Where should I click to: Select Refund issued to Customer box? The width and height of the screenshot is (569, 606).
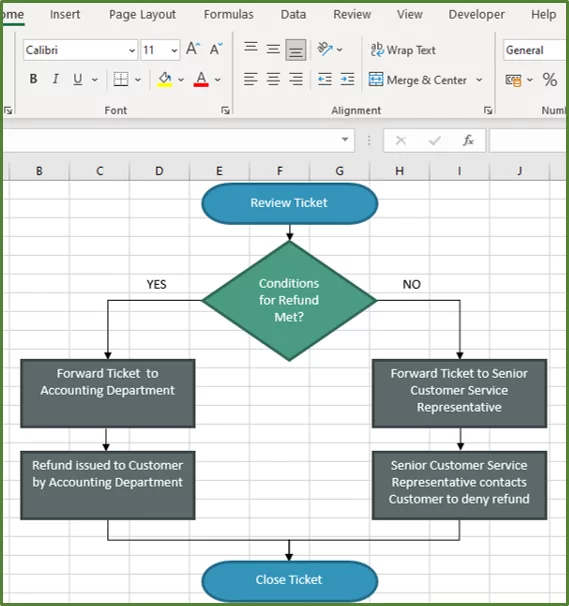point(107,485)
